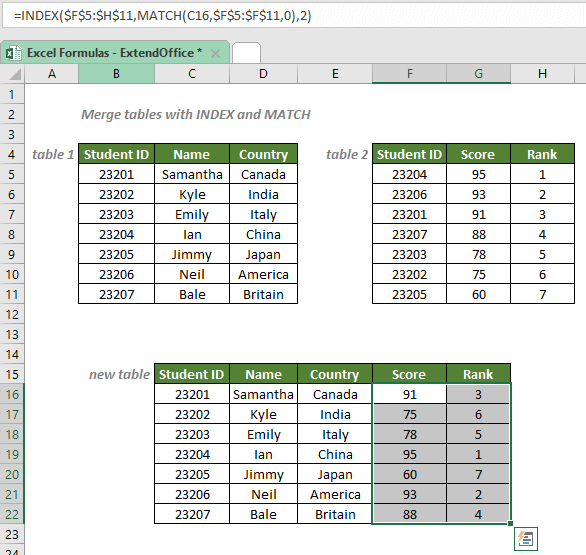Screen dimensions: 586x555
Task: Select cell with Britain in new table
Action: coord(335,514)
